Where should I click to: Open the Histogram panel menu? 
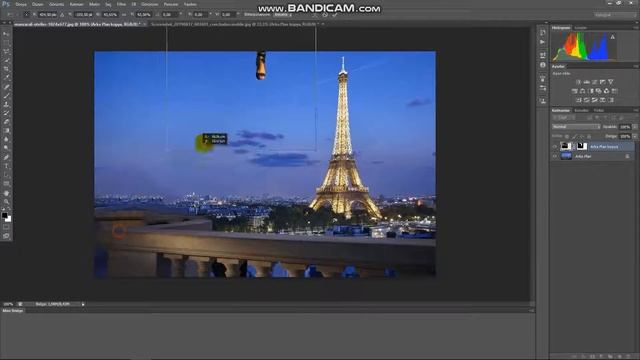pyautogui.click(x=636, y=28)
